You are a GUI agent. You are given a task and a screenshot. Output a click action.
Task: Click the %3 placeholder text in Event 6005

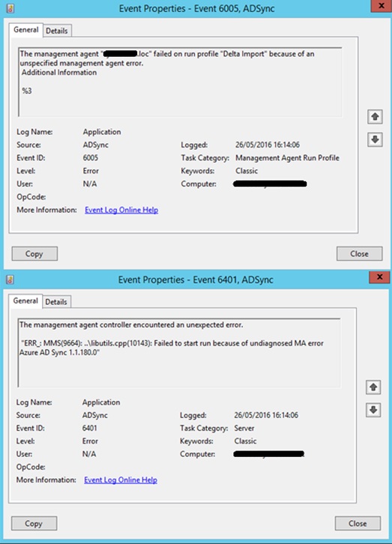(x=27, y=91)
